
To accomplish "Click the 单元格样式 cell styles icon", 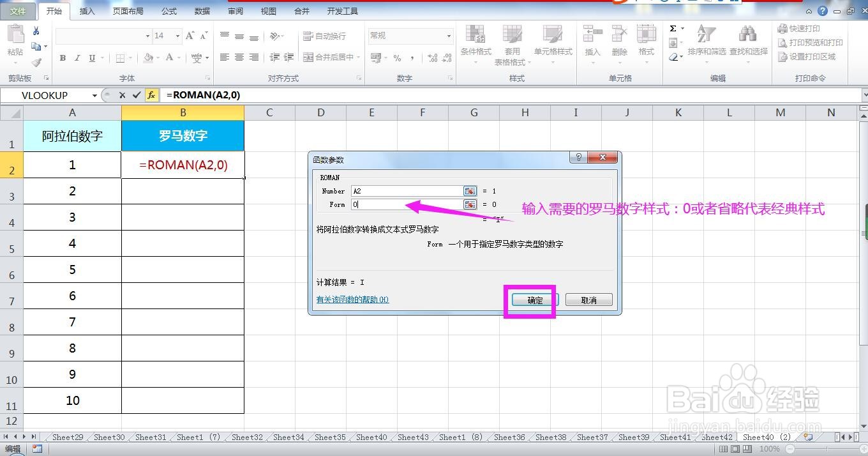I will click(x=553, y=35).
